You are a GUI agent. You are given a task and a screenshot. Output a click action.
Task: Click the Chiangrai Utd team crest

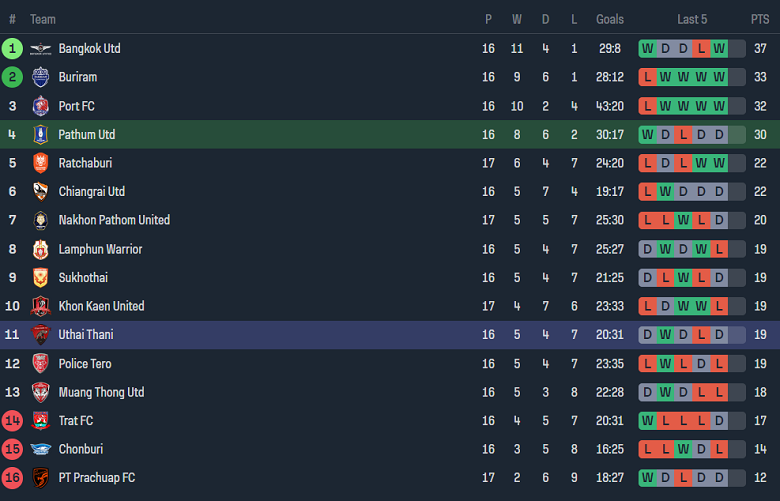click(40, 192)
